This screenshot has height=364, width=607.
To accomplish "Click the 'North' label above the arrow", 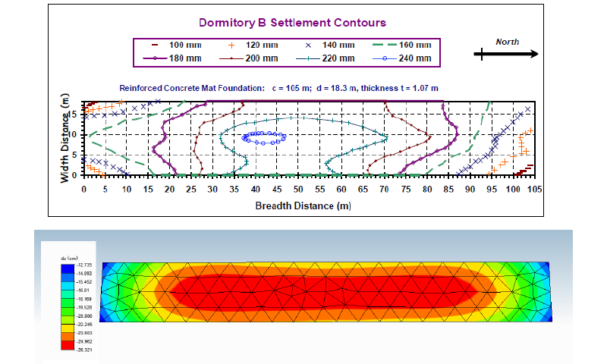I will click(x=507, y=42).
